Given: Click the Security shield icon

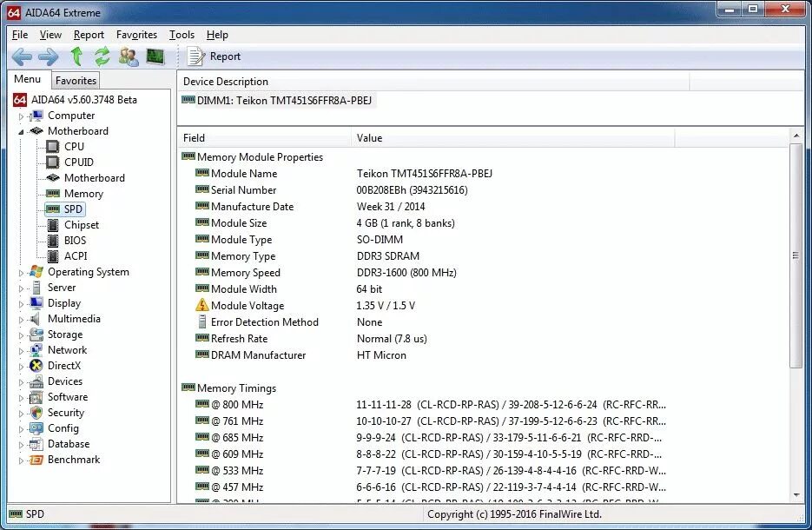Looking at the screenshot, I should point(36,413).
